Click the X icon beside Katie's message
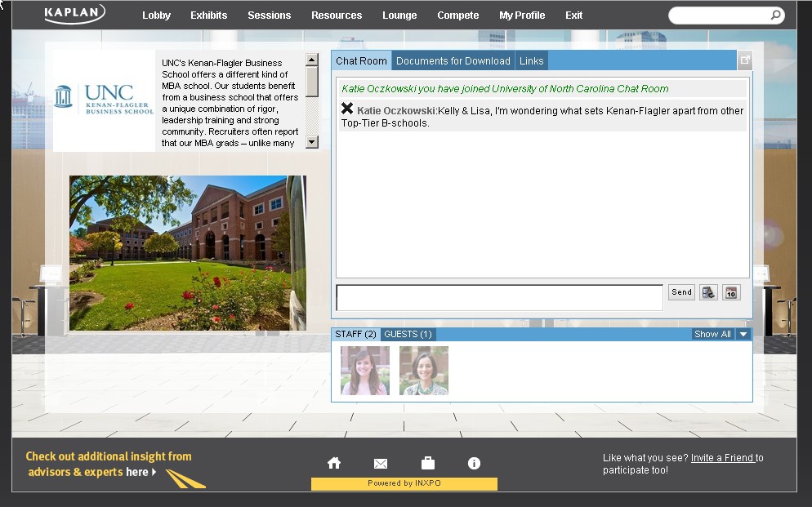This screenshot has height=507, width=812. pyautogui.click(x=347, y=109)
